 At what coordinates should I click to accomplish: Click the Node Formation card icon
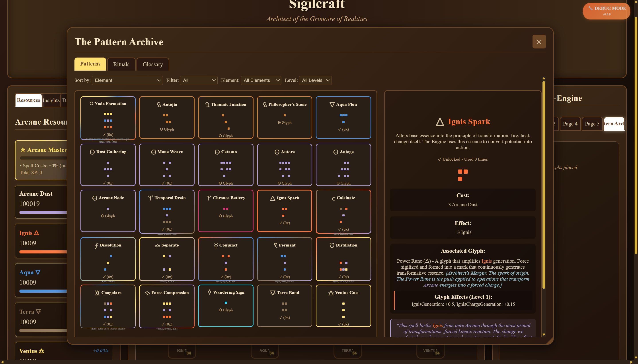click(91, 104)
